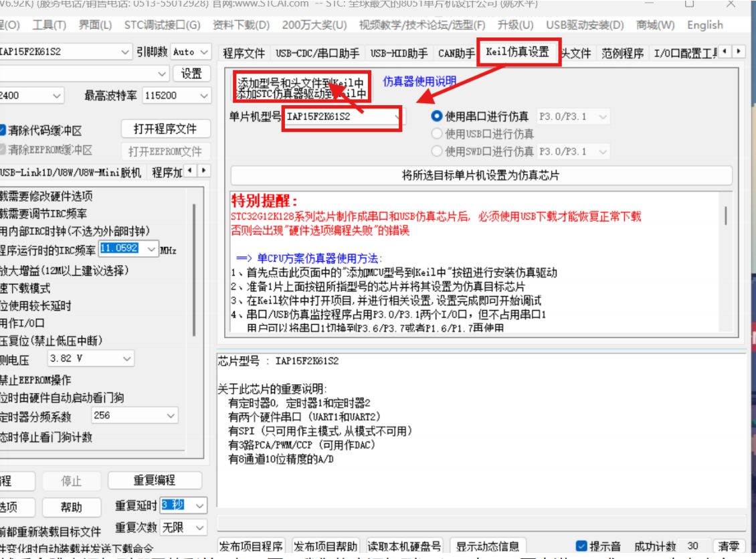
Task: Expand the serial simulation P3.0/P3.1 dropdown
Action: [x=602, y=116]
